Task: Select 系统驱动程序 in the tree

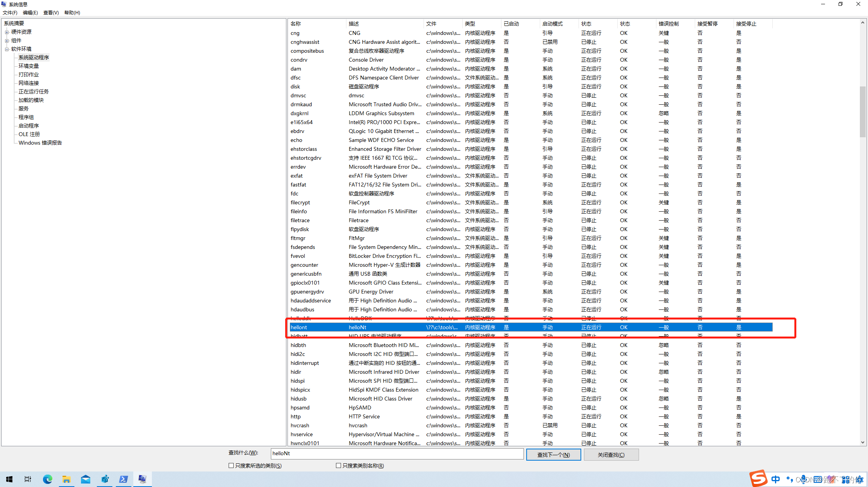Action: coord(34,58)
